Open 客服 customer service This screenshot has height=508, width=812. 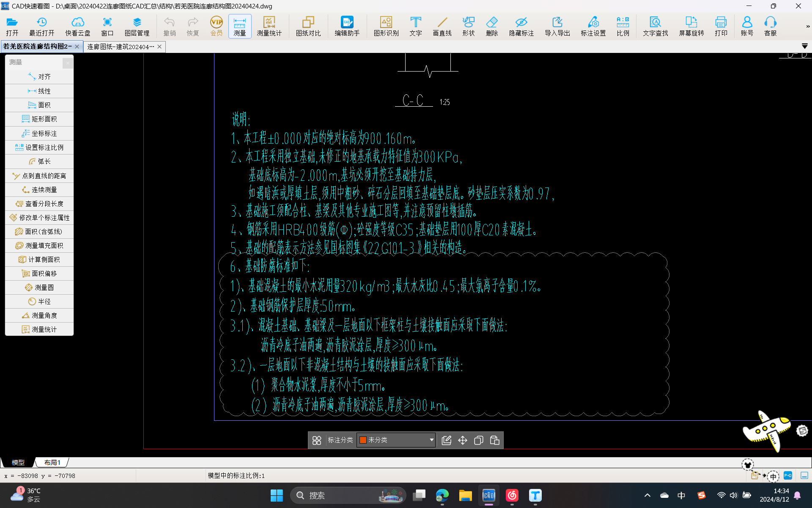tap(771, 26)
